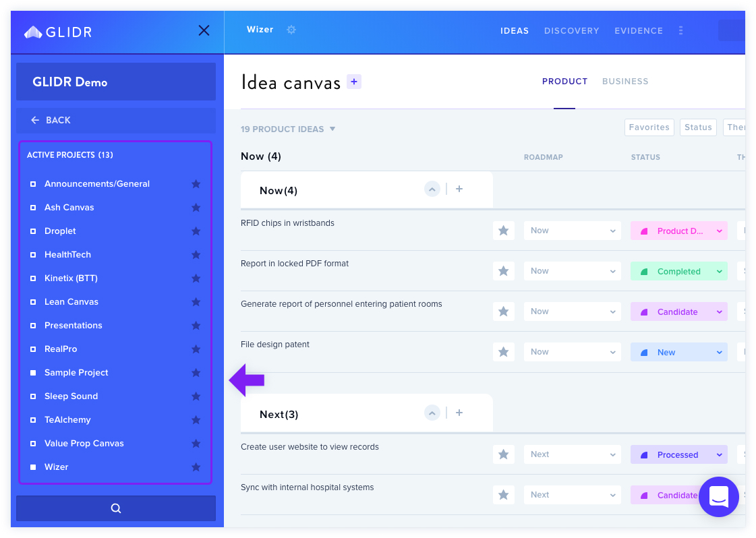Add an idea to the Next(3) group
The image size is (756, 538).
(459, 413)
